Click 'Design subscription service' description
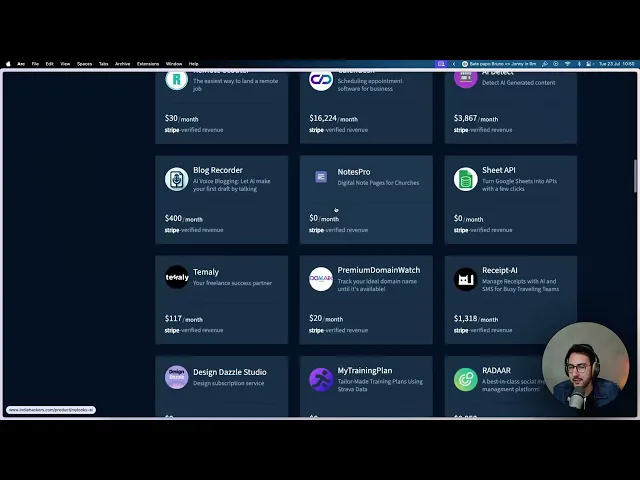 pos(228,383)
